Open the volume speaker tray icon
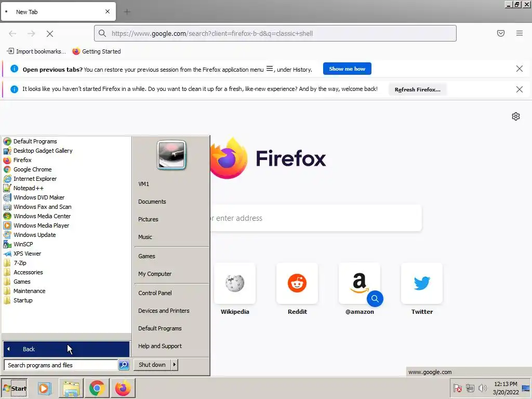 coord(482,388)
